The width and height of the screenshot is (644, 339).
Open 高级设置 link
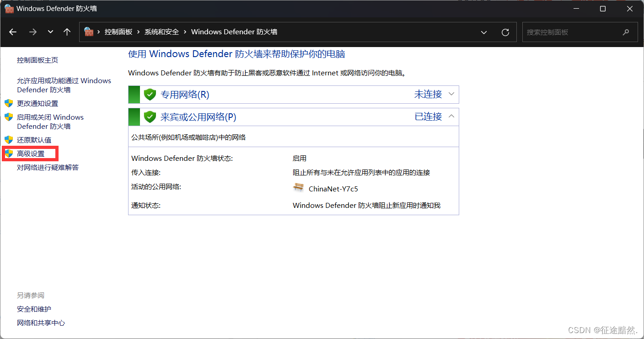click(x=31, y=154)
